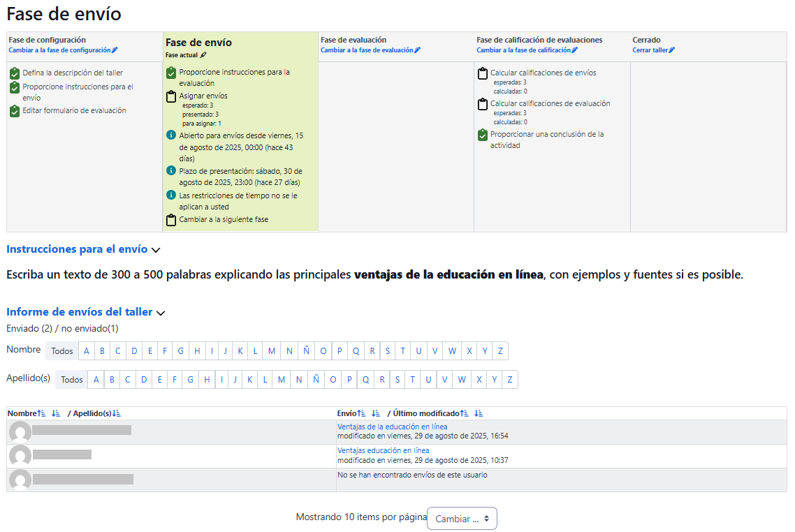Click info icon beside Plazo de presentación
This screenshot has width=795, height=532.
click(x=171, y=170)
